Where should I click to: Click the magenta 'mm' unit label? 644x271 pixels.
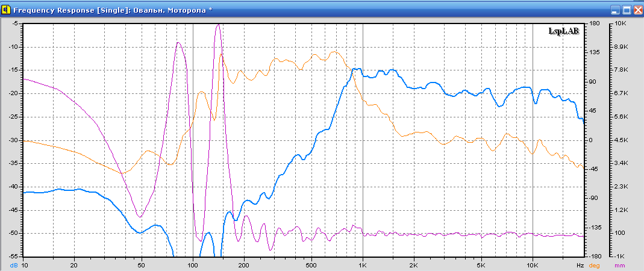(x=619, y=266)
